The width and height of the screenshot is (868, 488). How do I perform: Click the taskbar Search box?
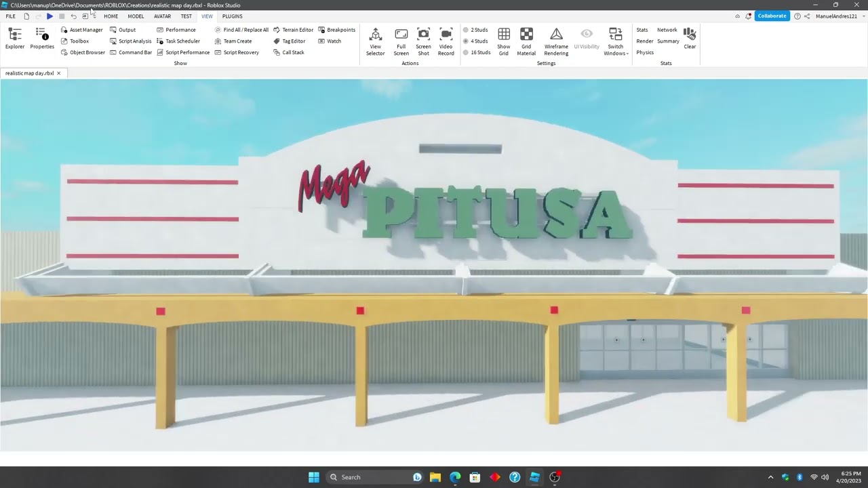point(375,477)
